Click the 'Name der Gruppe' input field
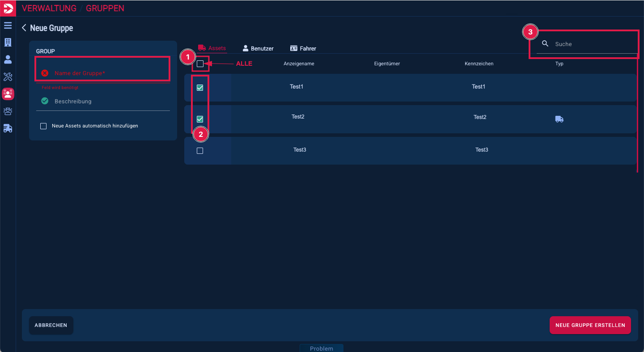The height and width of the screenshot is (352, 644). [107, 73]
